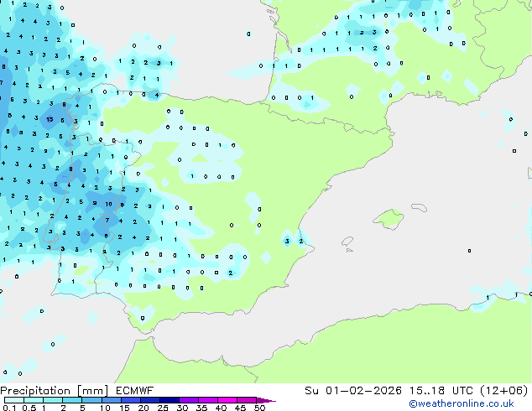
Task: Click the legend label '25'
Action: 163,408
